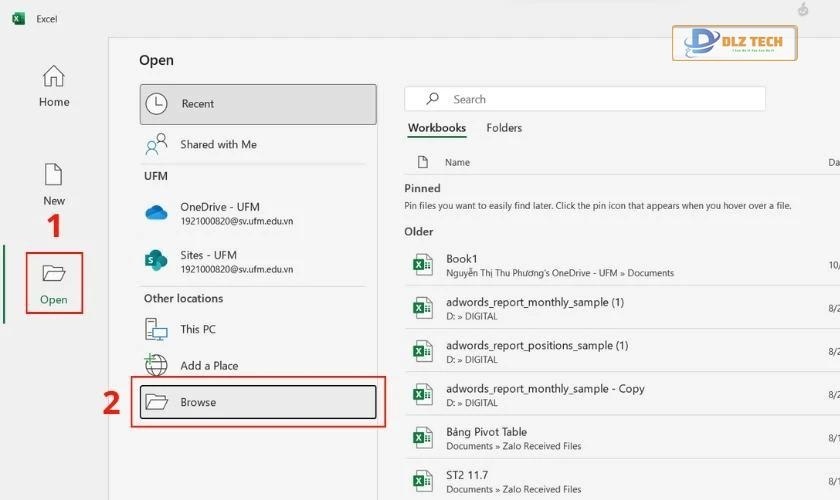Viewport: 840px width, 500px height.
Task: Choose the Recent location
Action: [258, 104]
